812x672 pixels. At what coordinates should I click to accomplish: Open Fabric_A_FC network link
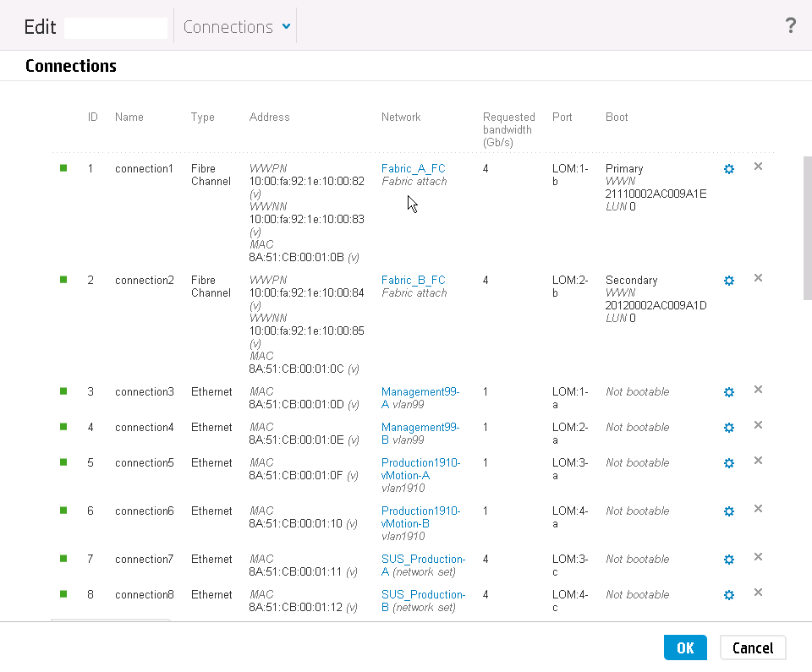coord(414,169)
